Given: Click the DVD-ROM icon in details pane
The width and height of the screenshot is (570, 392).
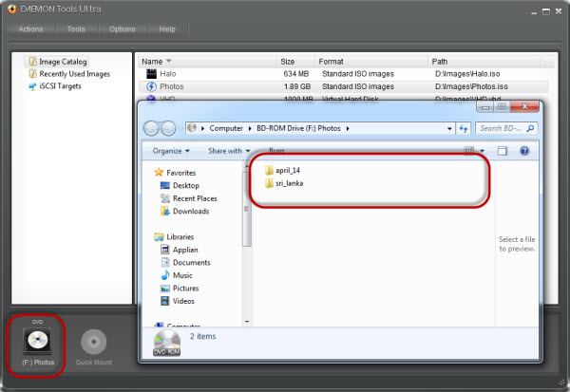Looking at the screenshot, I should 167,343.
